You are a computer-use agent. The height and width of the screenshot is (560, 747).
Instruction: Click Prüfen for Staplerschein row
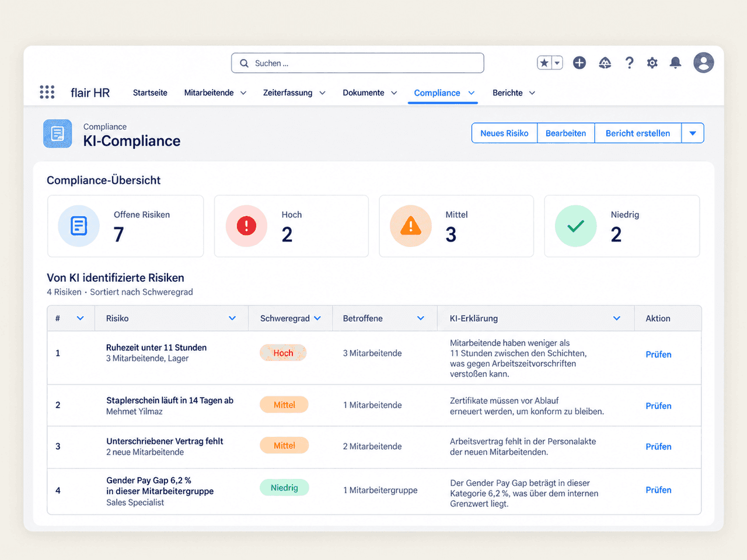[658, 406]
